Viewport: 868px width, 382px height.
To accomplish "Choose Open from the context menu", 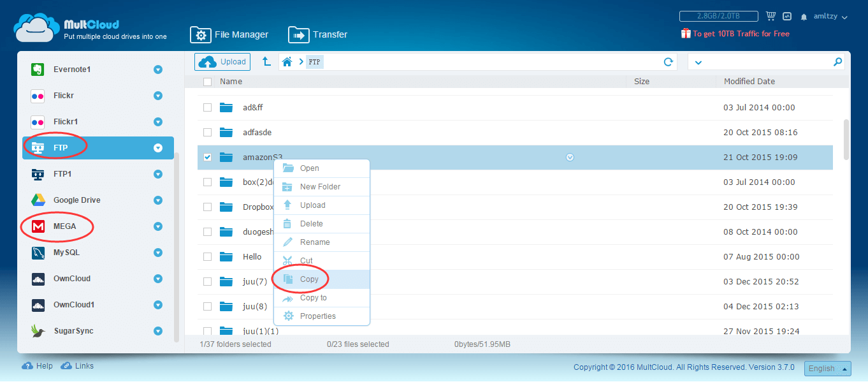I will (x=322, y=168).
